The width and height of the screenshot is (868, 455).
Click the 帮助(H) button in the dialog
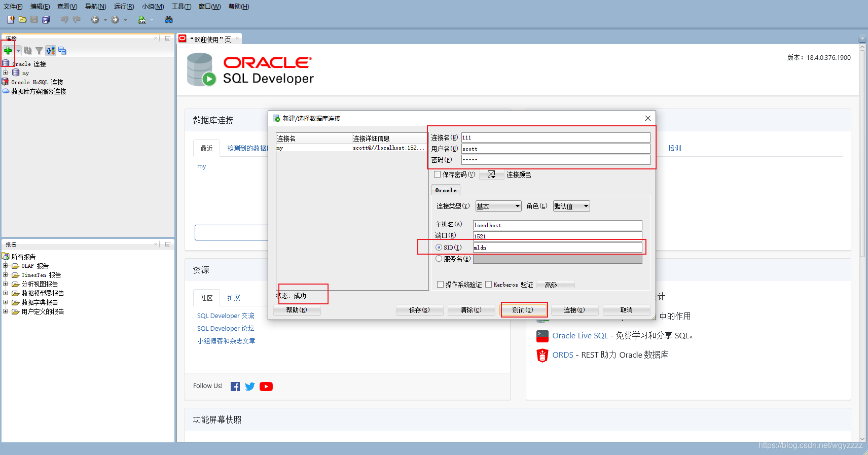(x=297, y=310)
